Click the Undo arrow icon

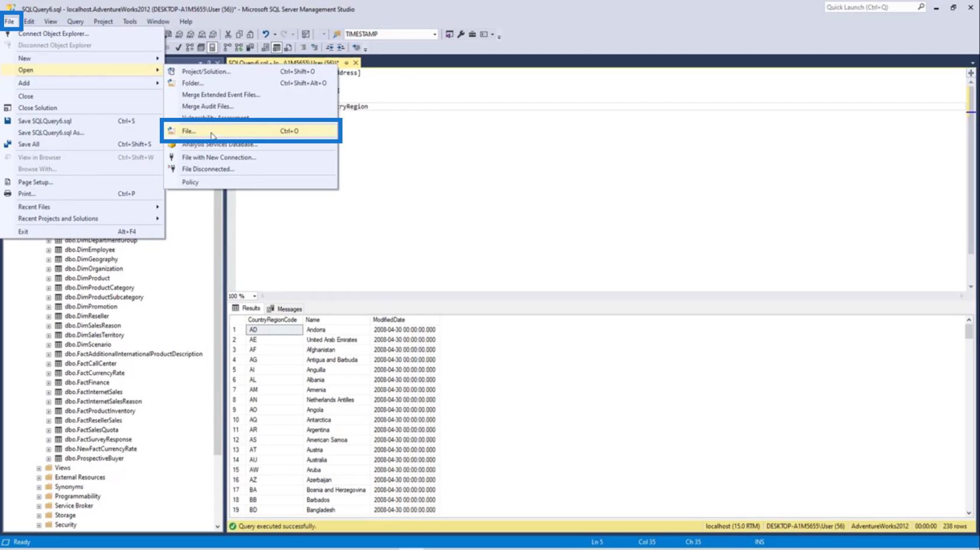pos(266,34)
